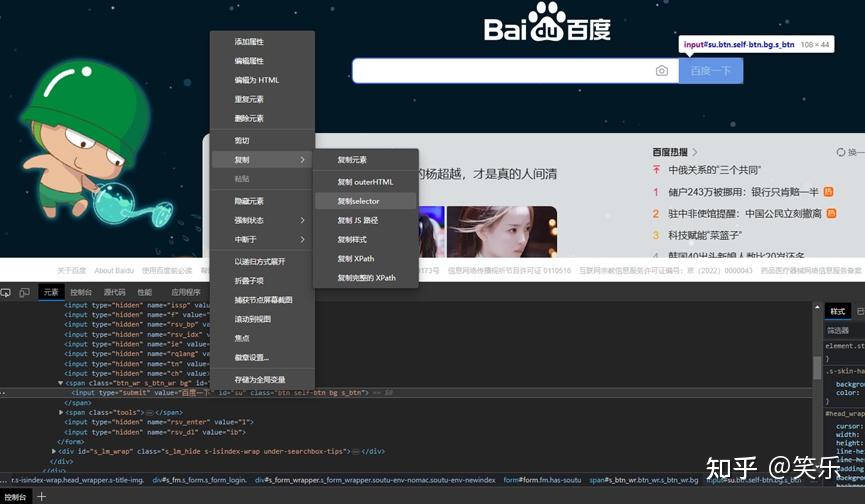The height and width of the screenshot is (504, 865).
Task: Expand the 复制 submenu arrow
Action: click(302, 160)
